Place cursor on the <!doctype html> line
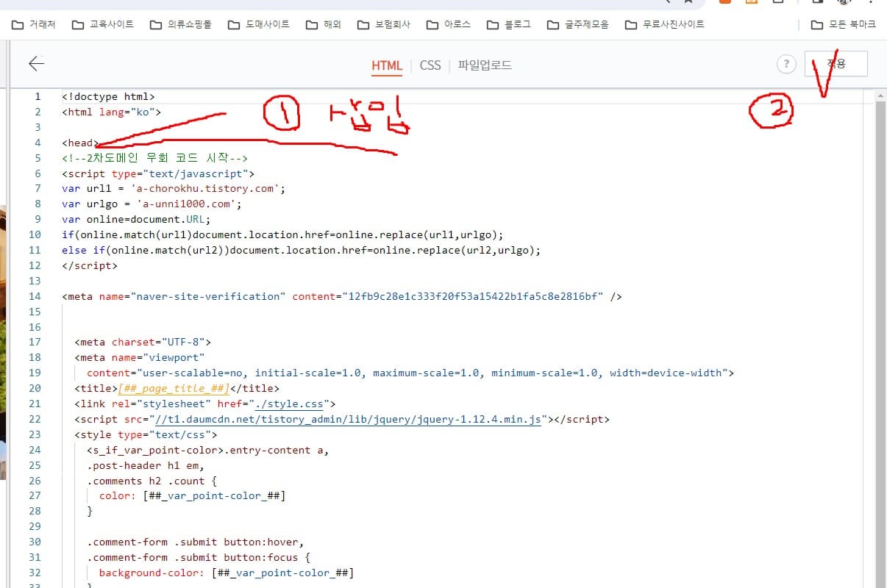 click(x=108, y=96)
